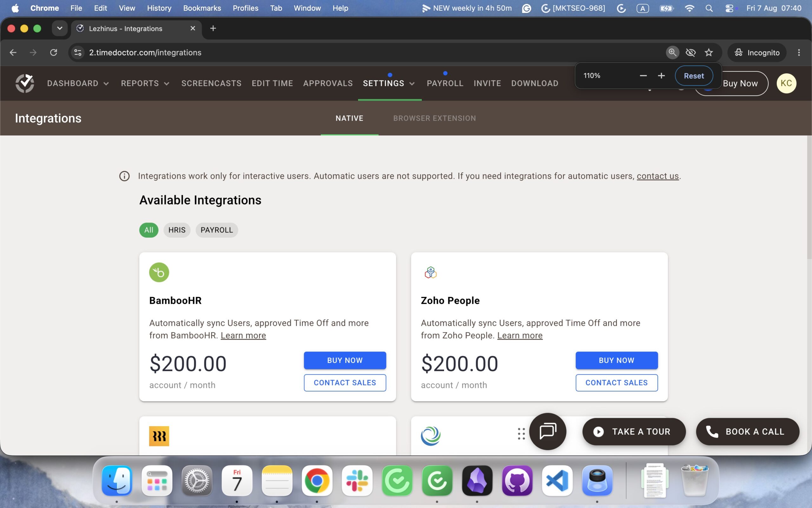Screen dimensions: 812x508
Task: Open the tab search dropdown arrow
Action: coord(59,29)
